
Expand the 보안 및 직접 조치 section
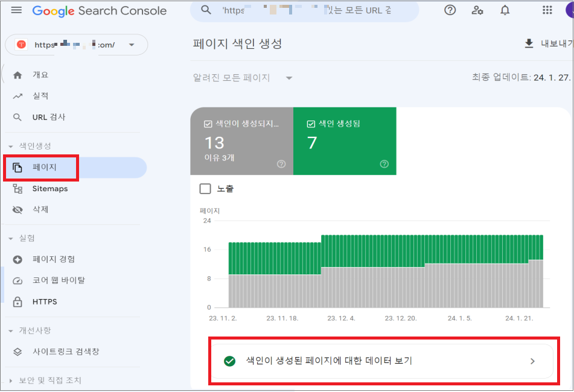coord(11,381)
